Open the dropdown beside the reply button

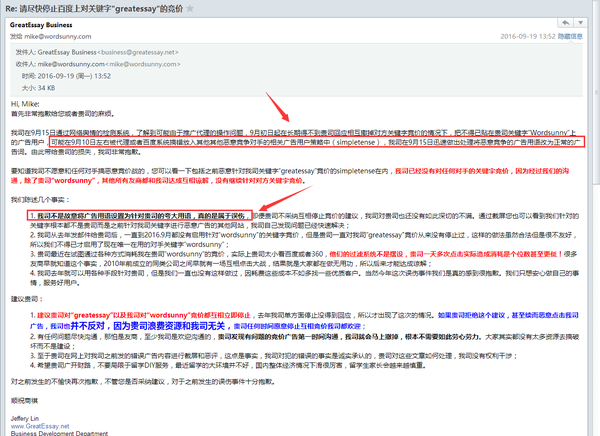click(x=580, y=23)
